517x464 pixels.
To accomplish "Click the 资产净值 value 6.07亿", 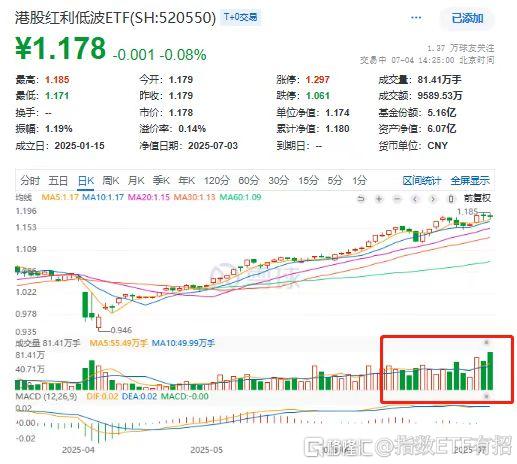I will pyautogui.click(x=442, y=129).
